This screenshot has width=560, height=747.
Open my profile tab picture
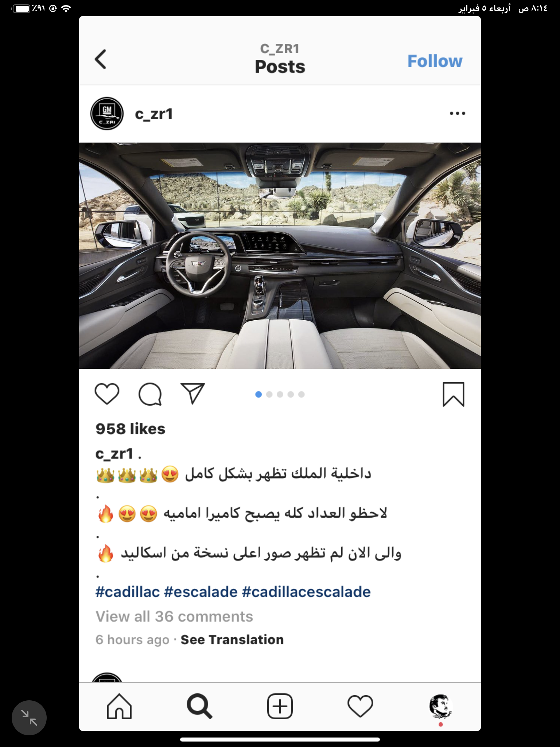pyautogui.click(x=440, y=707)
